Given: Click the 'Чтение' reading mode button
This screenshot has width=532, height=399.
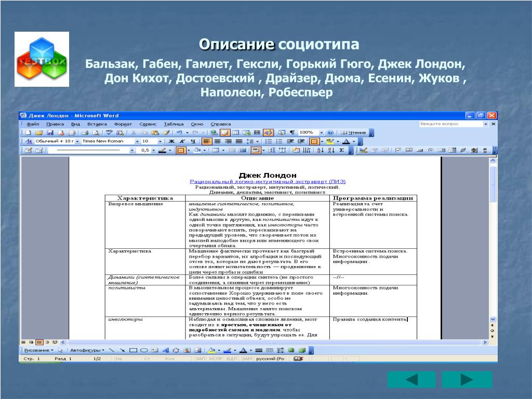Looking at the screenshot, I should click(x=353, y=132).
